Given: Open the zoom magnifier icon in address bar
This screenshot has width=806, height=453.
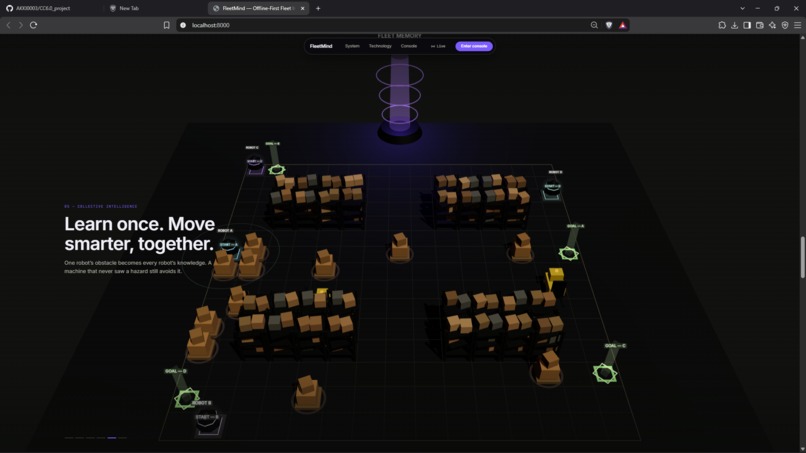Looking at the screenshot, I should tap(594, 25).
